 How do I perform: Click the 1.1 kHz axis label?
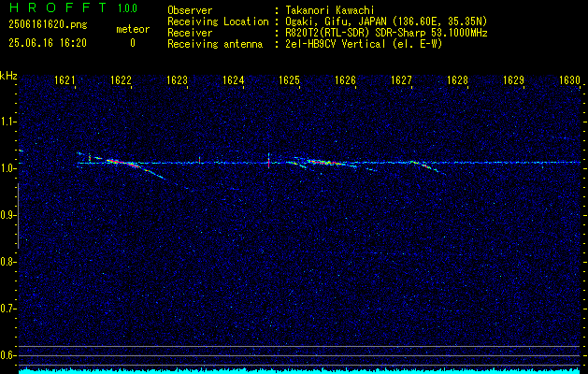[7, 122]
